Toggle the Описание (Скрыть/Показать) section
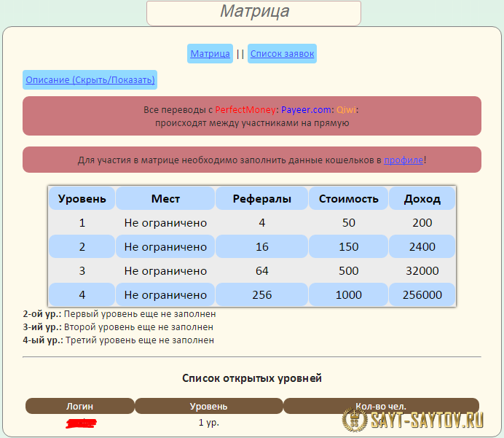 [x=90, y=80]
